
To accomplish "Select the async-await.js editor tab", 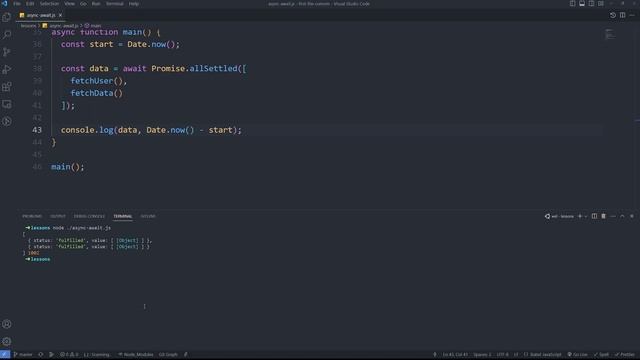I will pyautogui.click(x=40, y=15).
